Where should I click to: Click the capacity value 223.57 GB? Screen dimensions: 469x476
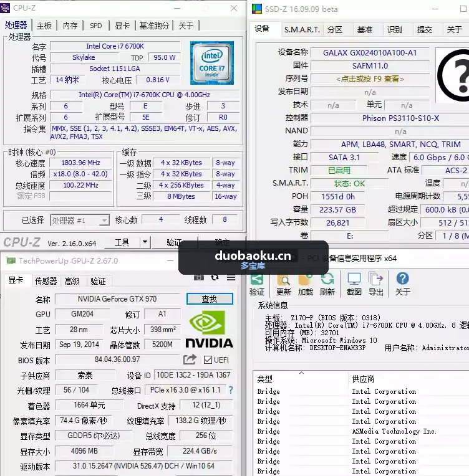337,210
